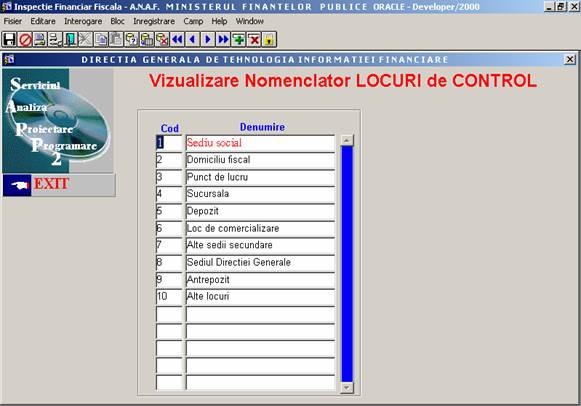Click the Antrepozit row field

point(260,280)
